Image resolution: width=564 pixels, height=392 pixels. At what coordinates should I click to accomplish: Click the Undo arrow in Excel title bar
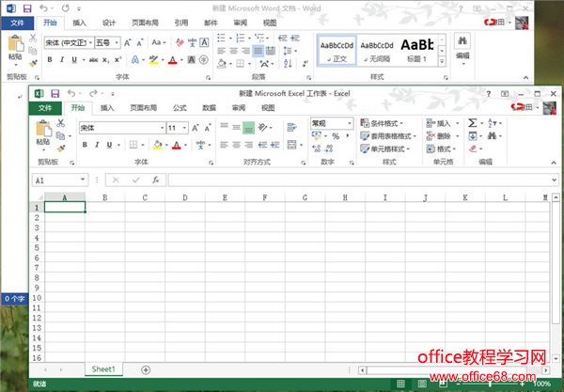coord(71,93)
